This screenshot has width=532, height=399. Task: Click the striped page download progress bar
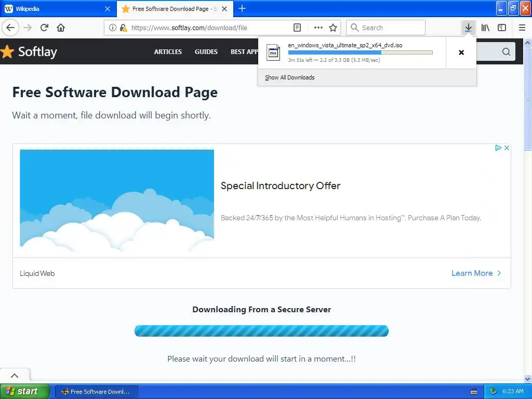pyautogui.click(x=261, y=331)
